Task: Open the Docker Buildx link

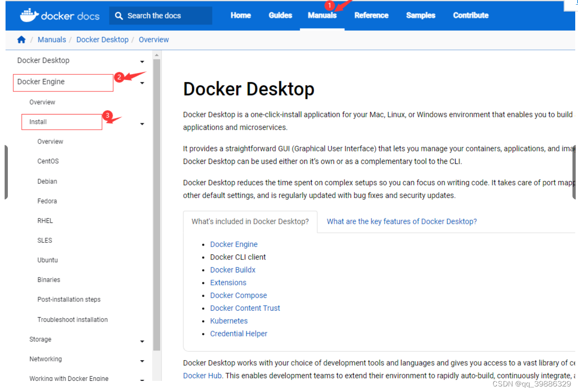Action: [x=233, y=270]
